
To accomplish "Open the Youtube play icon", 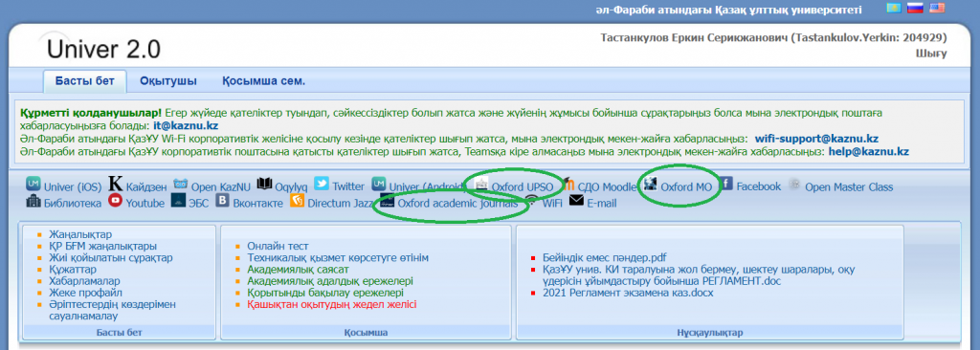I will pyautogui.click(x=115, y=201).
